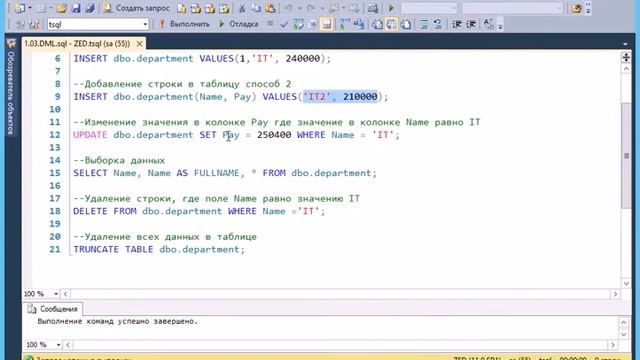
Task: Open the solution configurations combo box
Action: (x=429, y=8)
